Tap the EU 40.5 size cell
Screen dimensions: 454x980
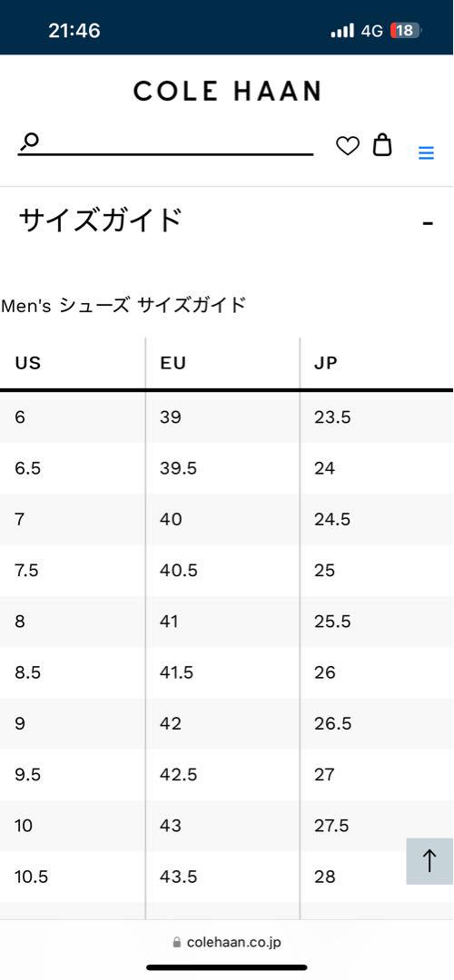tap(178, 570)
